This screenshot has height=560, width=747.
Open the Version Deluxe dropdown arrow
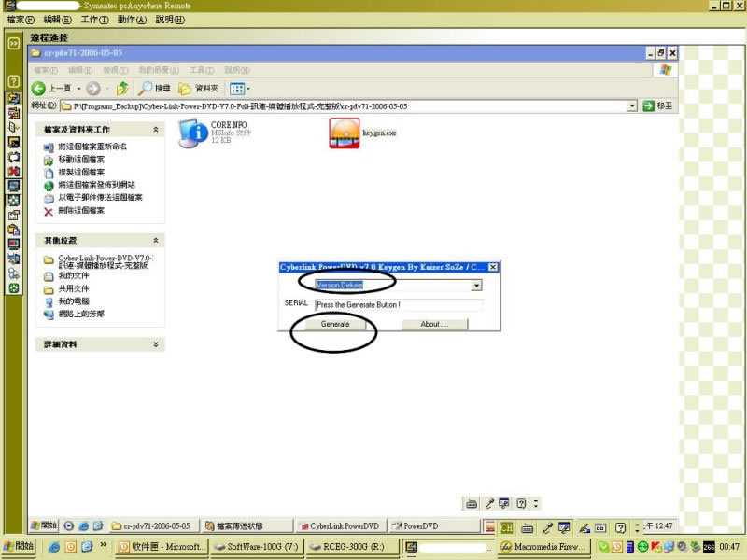[476, 286]
